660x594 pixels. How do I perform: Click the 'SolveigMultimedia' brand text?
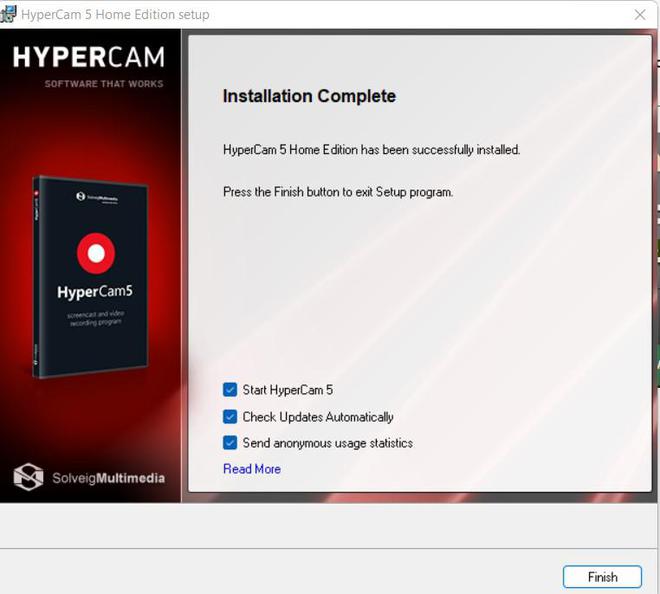click(109, 478)
